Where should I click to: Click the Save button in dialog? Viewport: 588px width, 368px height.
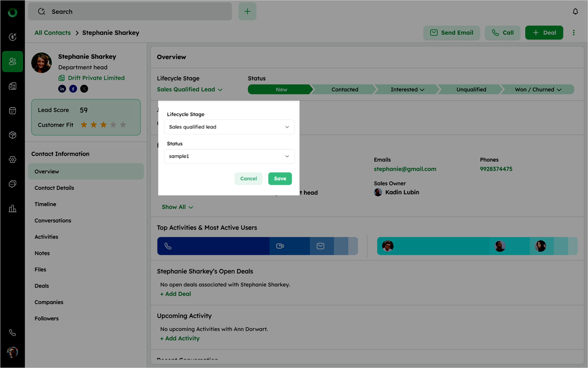pyautogui.click(x=280, y=179)
